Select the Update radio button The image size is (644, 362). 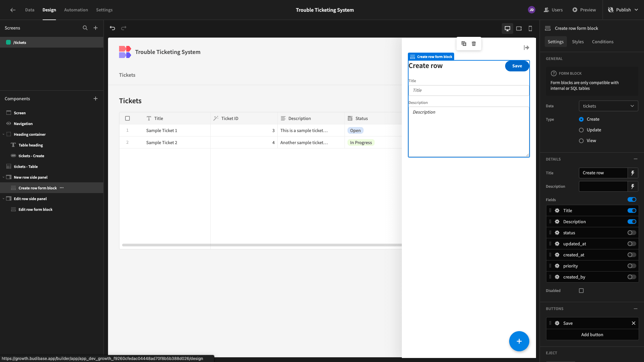(x=581, y=130)
